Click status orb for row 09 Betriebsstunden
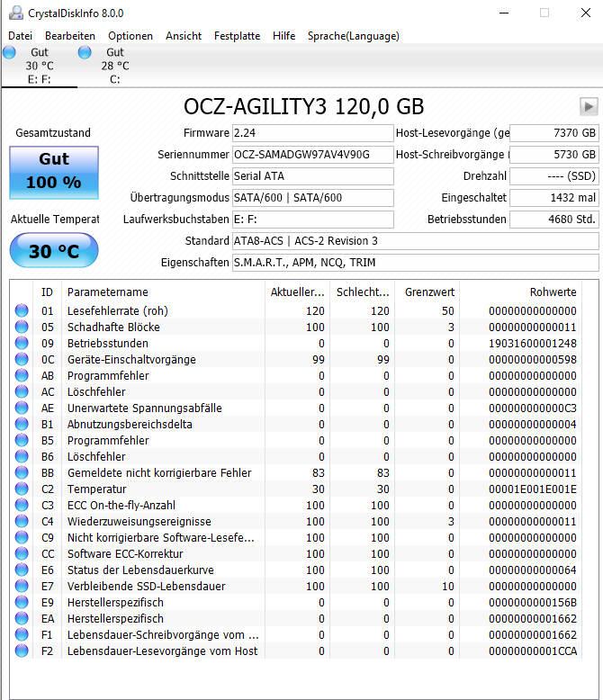The width and height of the screenshot is (603, 700). tap(22, 343)
